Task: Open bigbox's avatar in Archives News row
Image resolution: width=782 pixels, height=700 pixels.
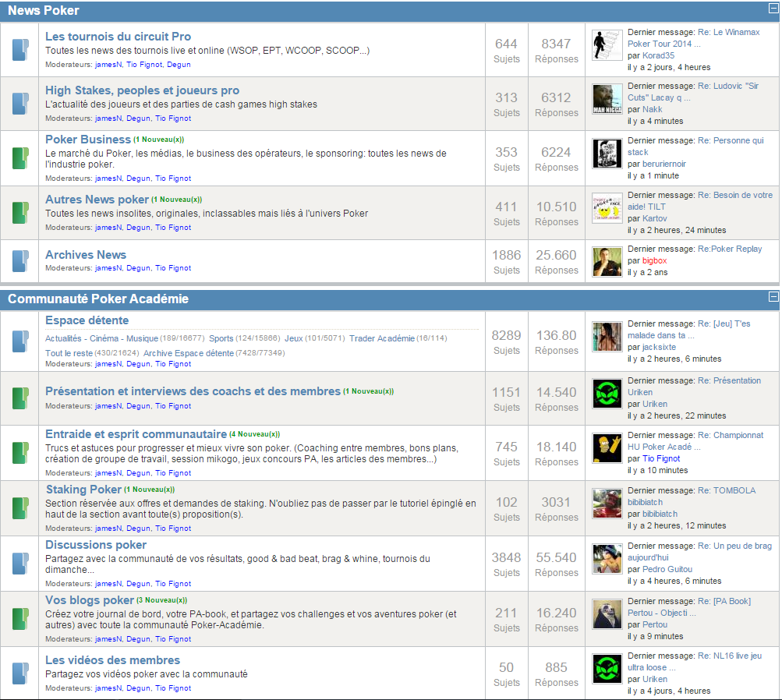Action: pyautogui.click(x=607, y=262)
